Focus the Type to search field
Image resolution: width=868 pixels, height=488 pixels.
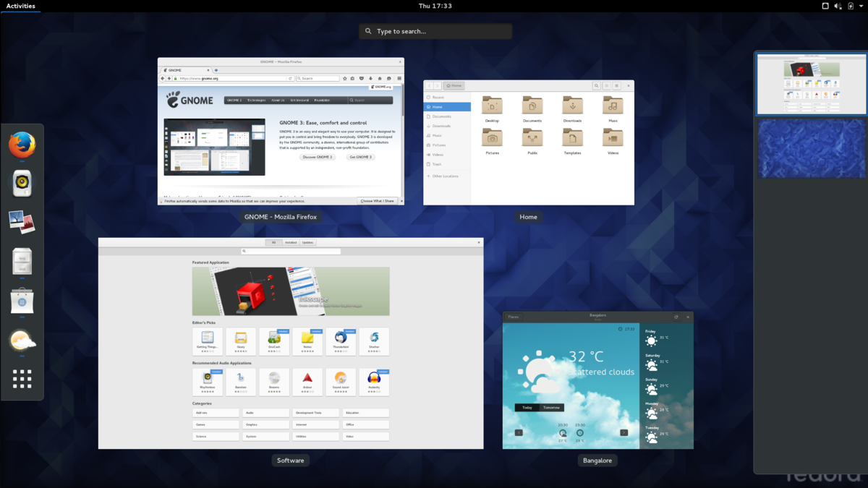[435, 31]
